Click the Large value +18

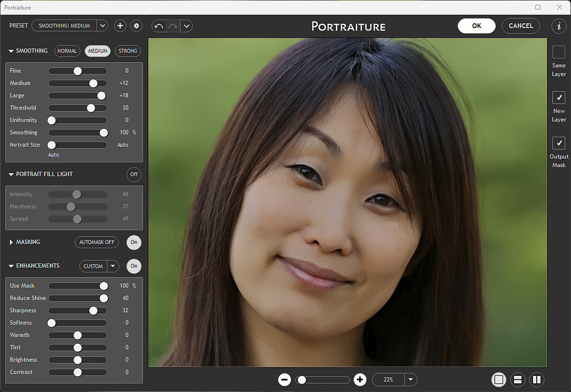pos(124,95)
